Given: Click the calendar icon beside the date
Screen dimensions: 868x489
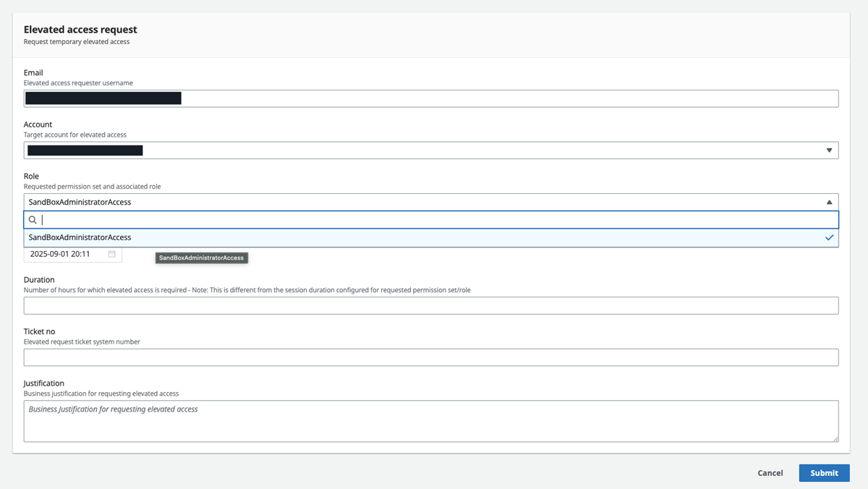Looking at the screenshot, I should coord(111,254).
